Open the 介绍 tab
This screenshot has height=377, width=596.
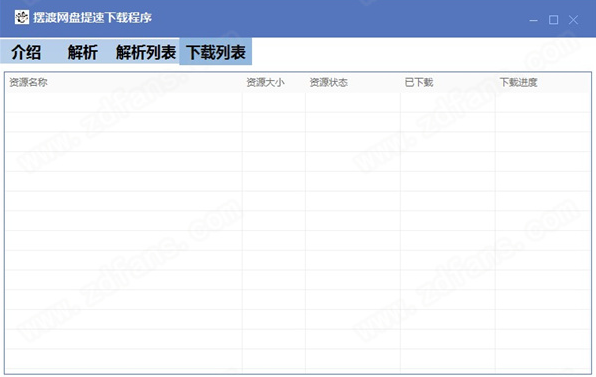pyautogui.click(x=26, y=52)
